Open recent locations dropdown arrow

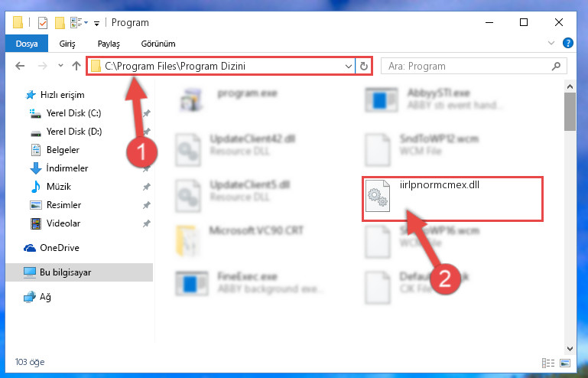(60, 66)
